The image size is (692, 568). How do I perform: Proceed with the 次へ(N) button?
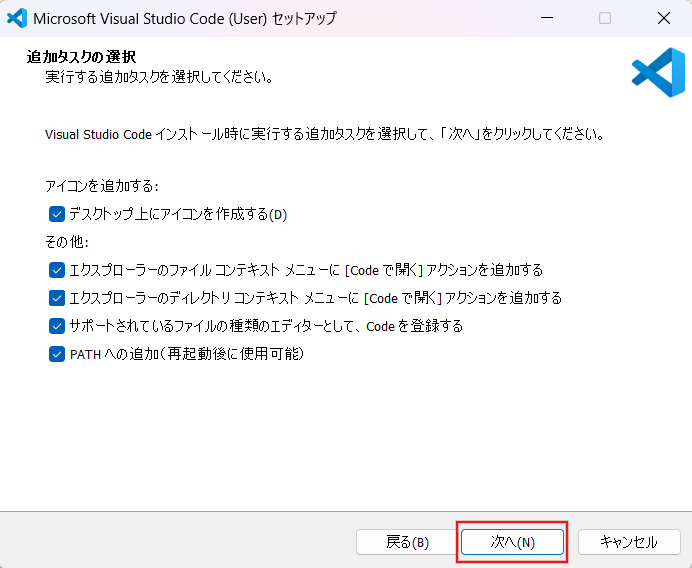click(x=512, y=542)
